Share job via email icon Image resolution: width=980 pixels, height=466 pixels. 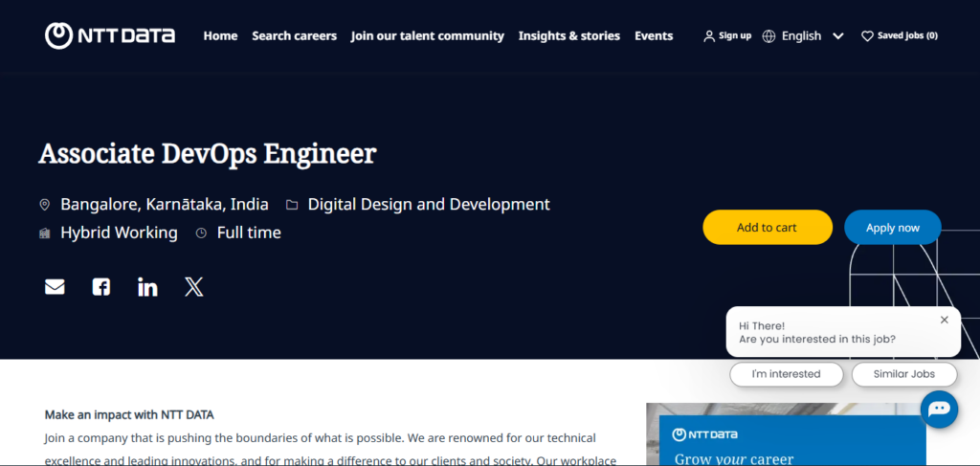tap(55, 287)
